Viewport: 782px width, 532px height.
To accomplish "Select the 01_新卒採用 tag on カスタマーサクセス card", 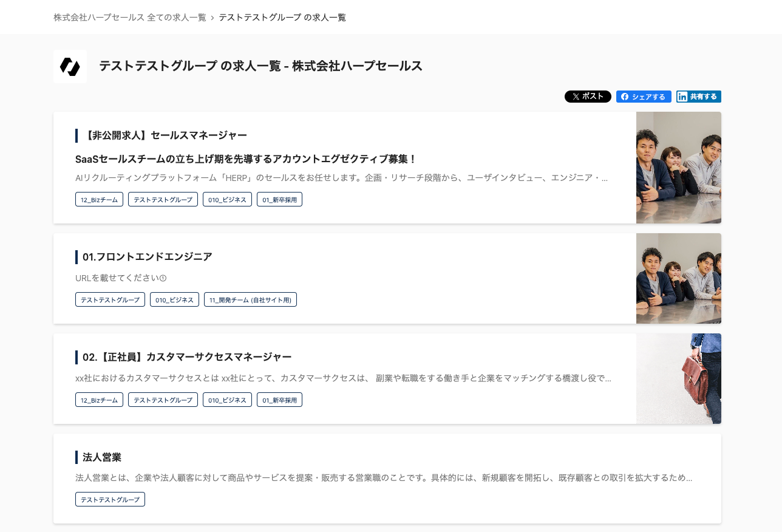I will click(x=279, y=400).
